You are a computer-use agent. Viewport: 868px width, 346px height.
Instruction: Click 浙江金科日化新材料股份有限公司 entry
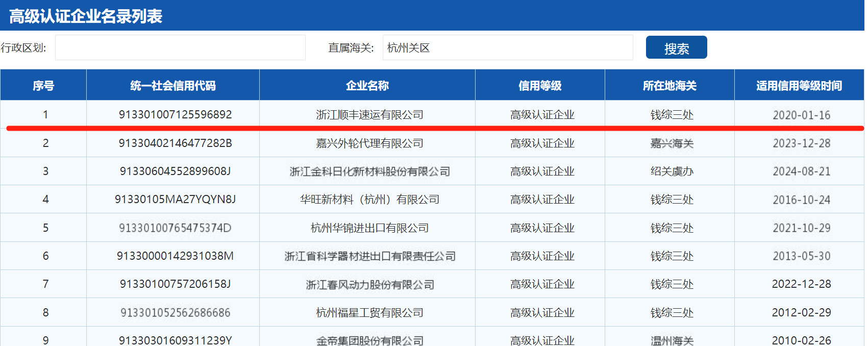point(369,171)
